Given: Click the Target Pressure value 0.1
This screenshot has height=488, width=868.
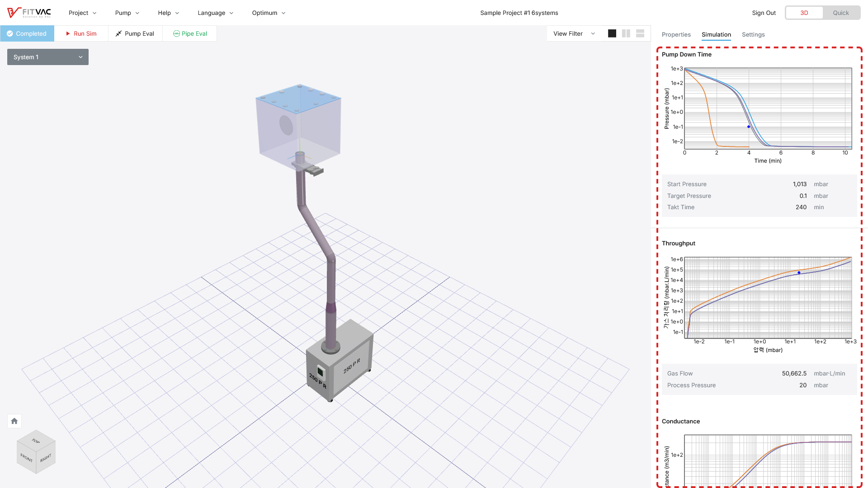Looking at the screenshot, I should coord(803,196).
